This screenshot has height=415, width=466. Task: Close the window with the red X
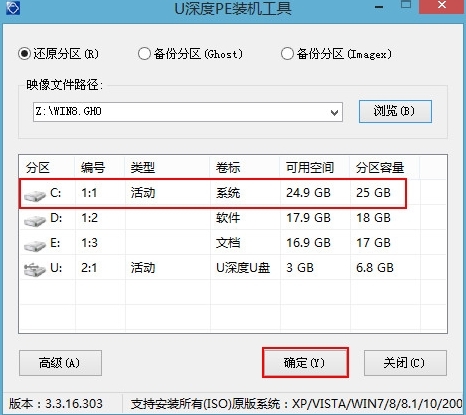coord(442,6)
